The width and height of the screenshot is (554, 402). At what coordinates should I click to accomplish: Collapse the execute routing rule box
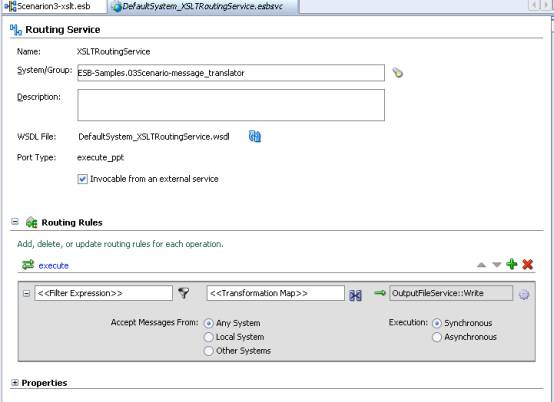point(26,293)
